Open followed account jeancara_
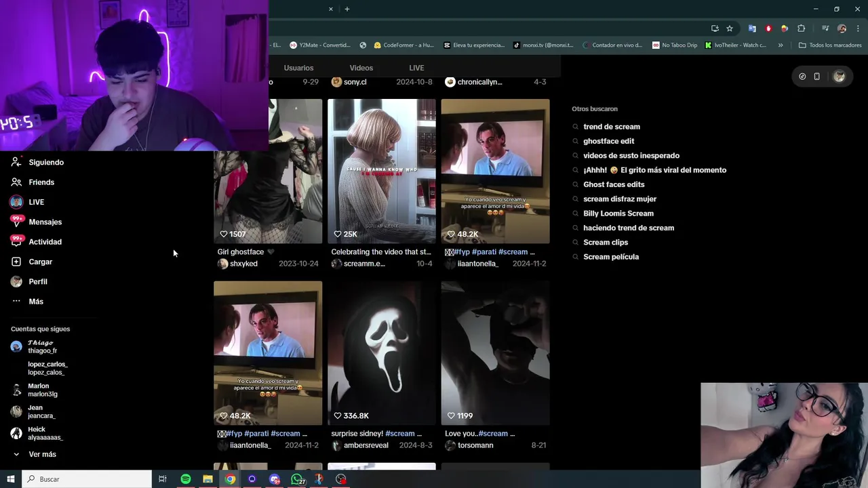The image size is (868, 488). pyautogui.click(x=33, y=411)
